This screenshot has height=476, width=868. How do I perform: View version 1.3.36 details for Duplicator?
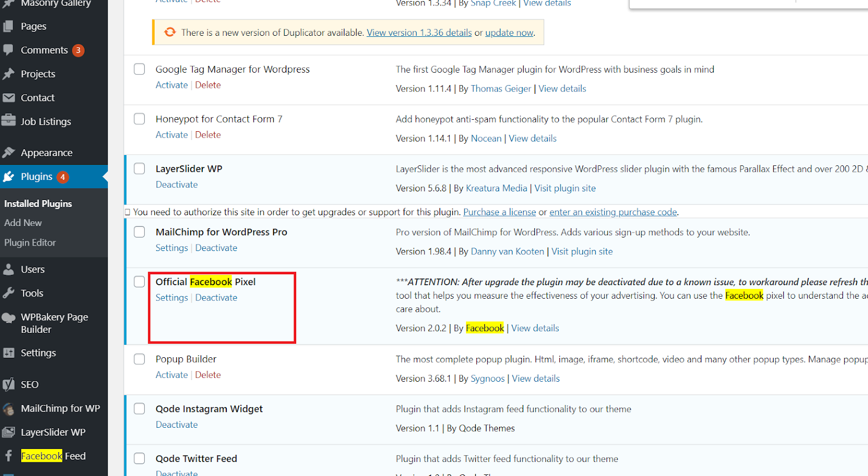pos(419,33)
